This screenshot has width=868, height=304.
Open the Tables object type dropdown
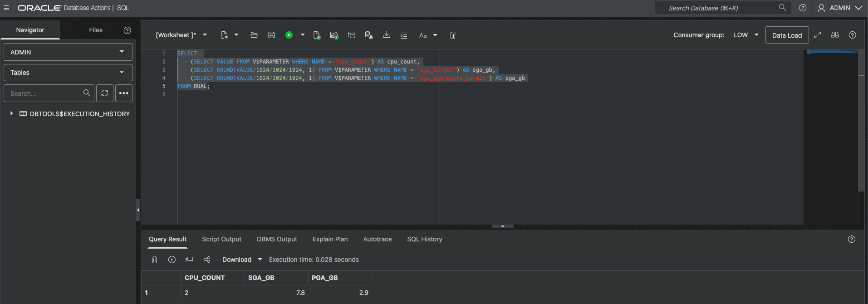68,73
